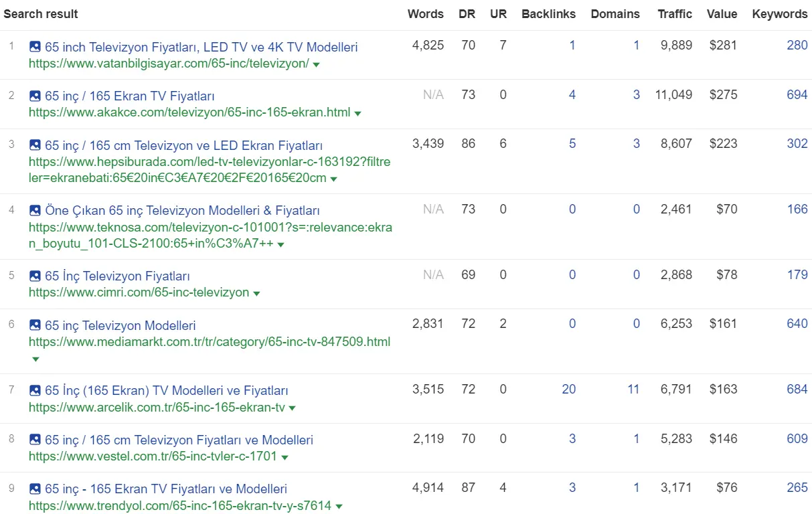Expand the dropdown arrow after the trendyol URL
The image size is (812, 514).
click(338, 507)
